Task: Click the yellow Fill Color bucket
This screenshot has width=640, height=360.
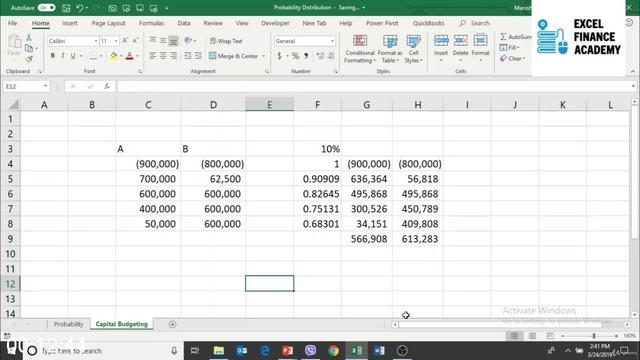Action: pyautogui.click(x=113, y=56)
